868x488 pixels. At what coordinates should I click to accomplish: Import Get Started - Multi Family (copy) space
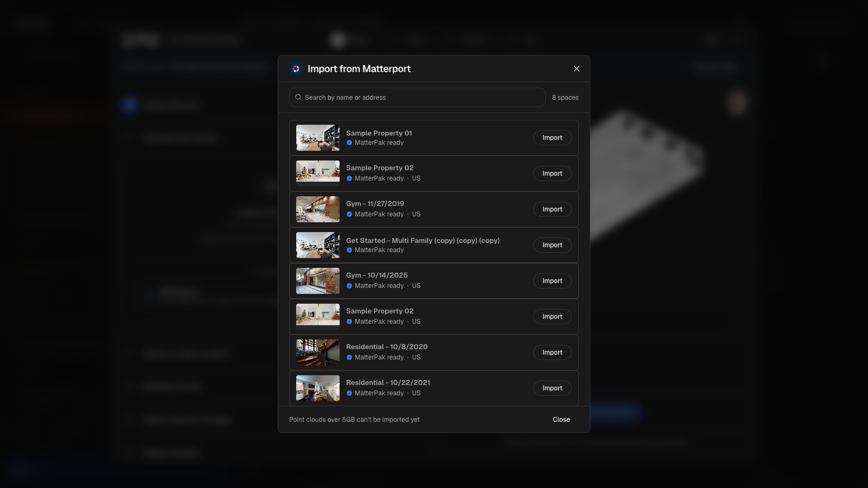tap(552, 245)
